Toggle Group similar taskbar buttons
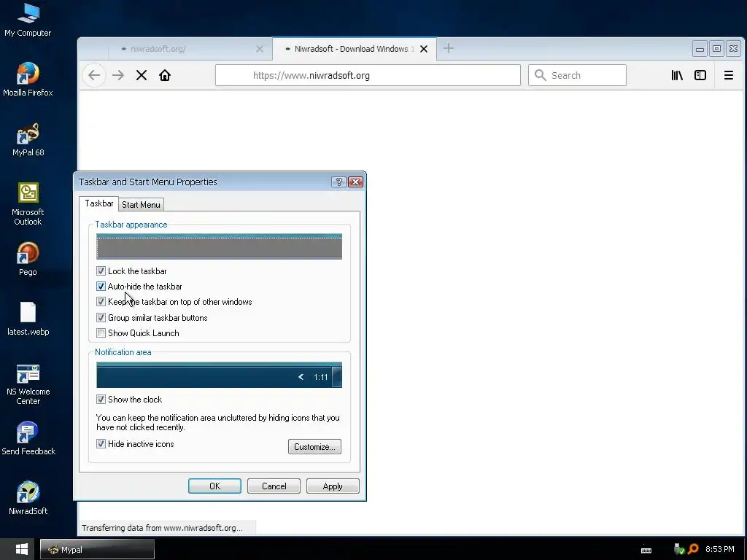The width and height of the screenshot is (747, 560). click(101, 318)
